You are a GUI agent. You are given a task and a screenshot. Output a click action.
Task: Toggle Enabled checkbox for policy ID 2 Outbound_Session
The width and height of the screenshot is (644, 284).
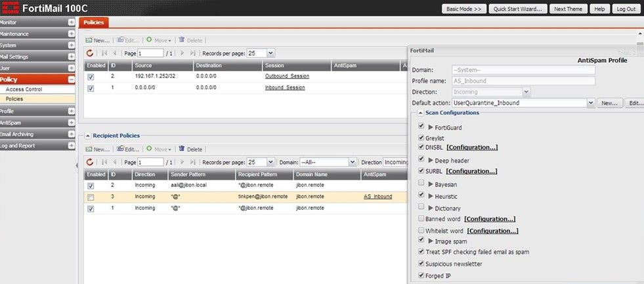tap(91, 77)
